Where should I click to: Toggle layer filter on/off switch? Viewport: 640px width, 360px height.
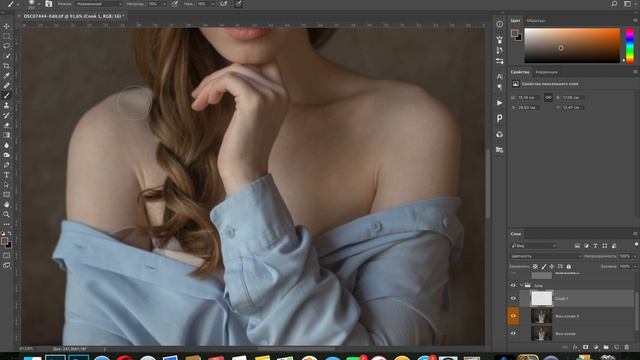click(x=636, y=244)
